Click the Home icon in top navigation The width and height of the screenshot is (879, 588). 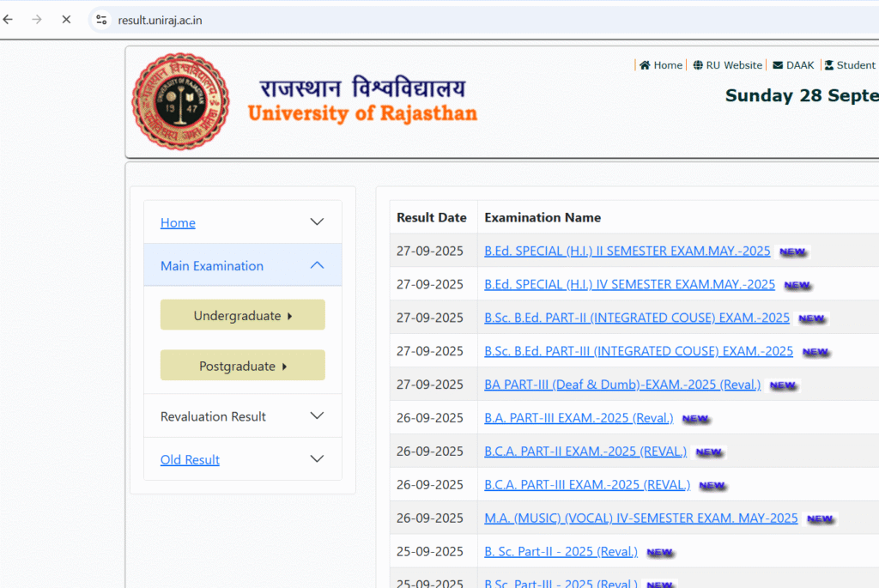point(645,65)
